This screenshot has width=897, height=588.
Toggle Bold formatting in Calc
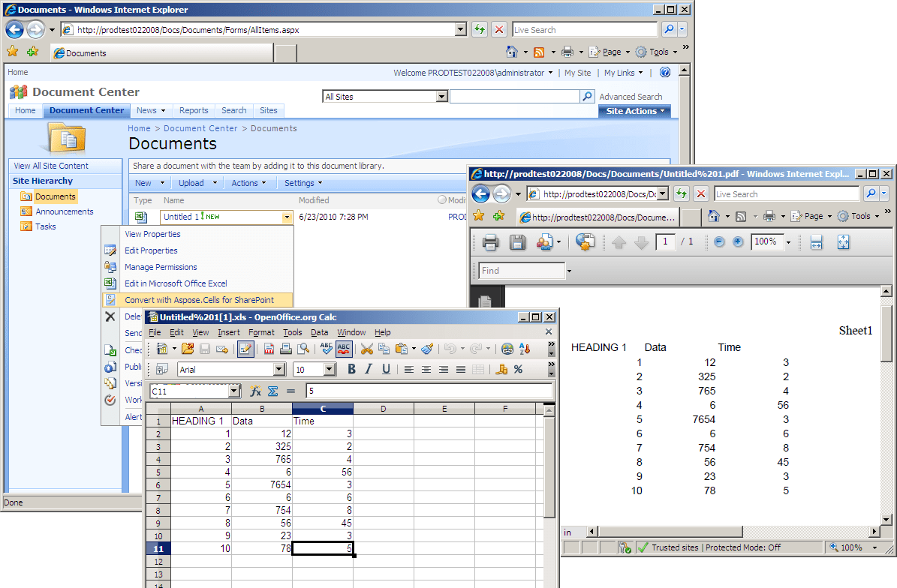[x=351, y=369]
